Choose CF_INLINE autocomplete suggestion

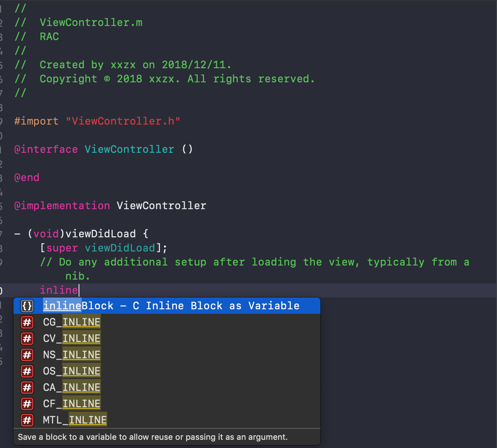[x=167, y=403]
